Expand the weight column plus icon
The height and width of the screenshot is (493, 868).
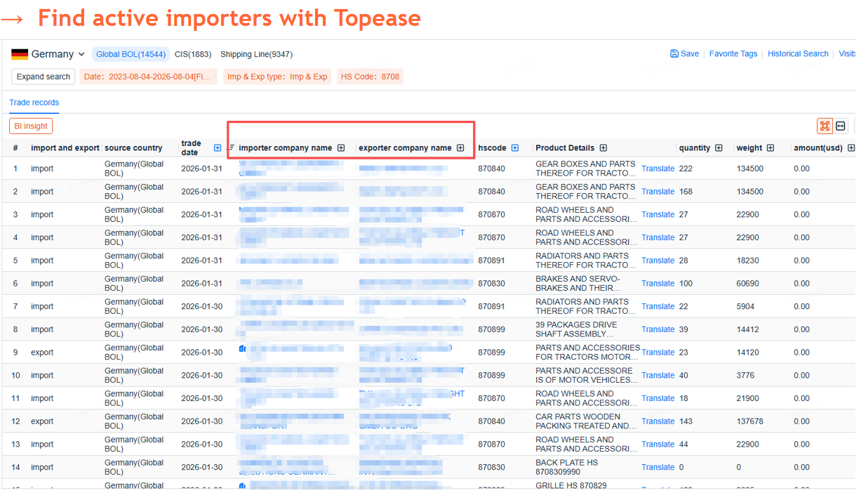coord(770,147)
